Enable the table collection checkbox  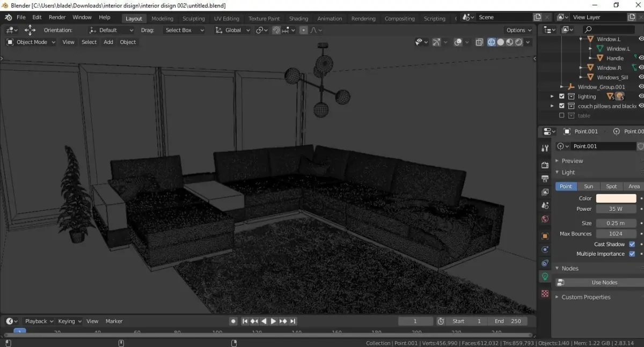(562, 116)
